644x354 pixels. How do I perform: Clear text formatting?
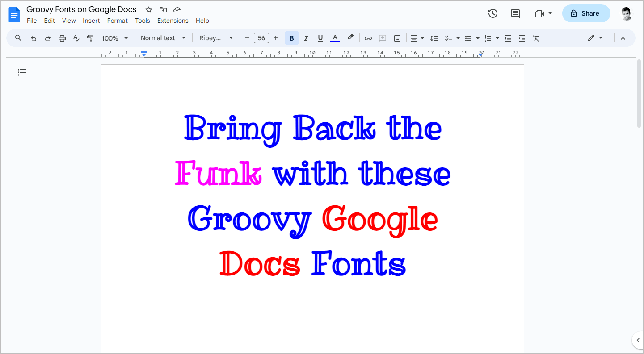tap(536, 38)
